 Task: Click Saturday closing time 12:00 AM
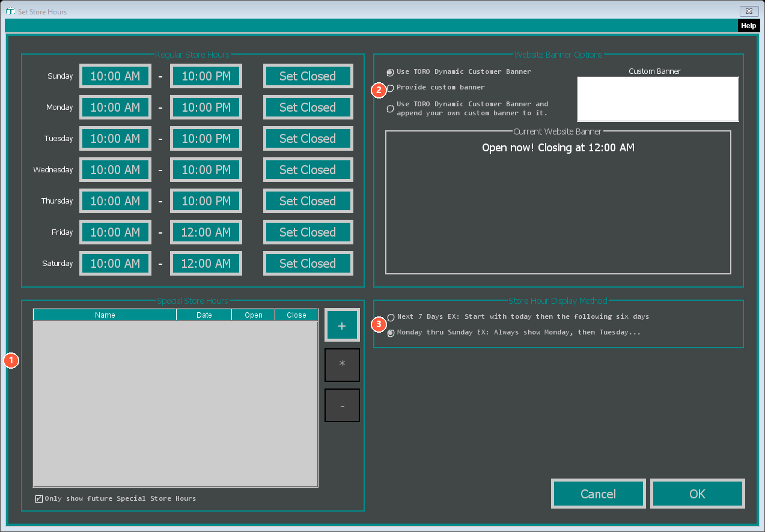coord(206,264)
